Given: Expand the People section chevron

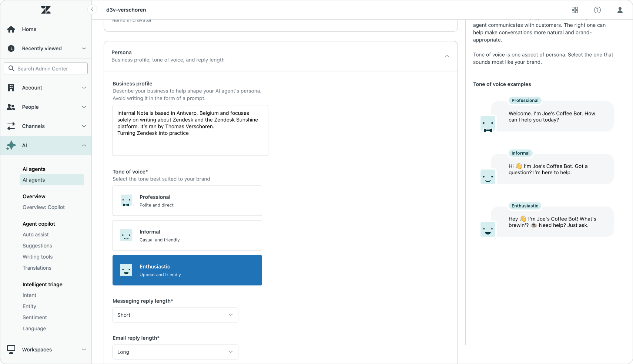Looking at the screenshot, I should (x=84, y=107).
